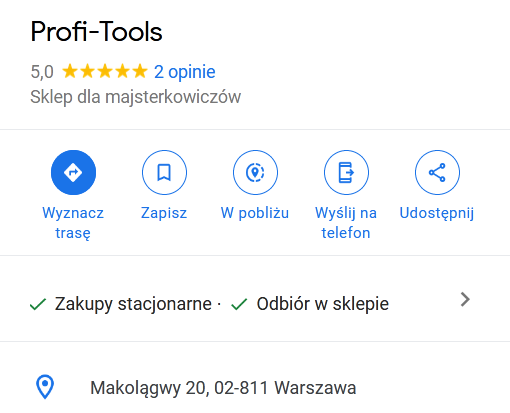The width and height of the screenshot is (510, 413).
Task: Select the Zapisz label
Action: coord(164,213)
